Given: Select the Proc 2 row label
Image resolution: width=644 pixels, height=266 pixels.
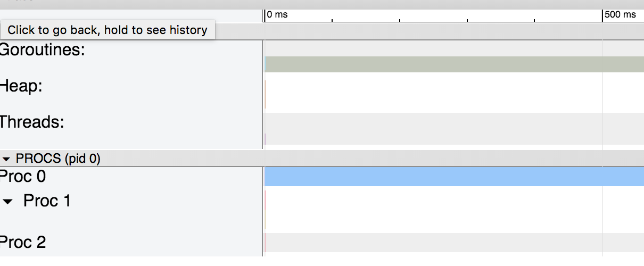Looking at the screenshot, I should (x=23, y=243).
